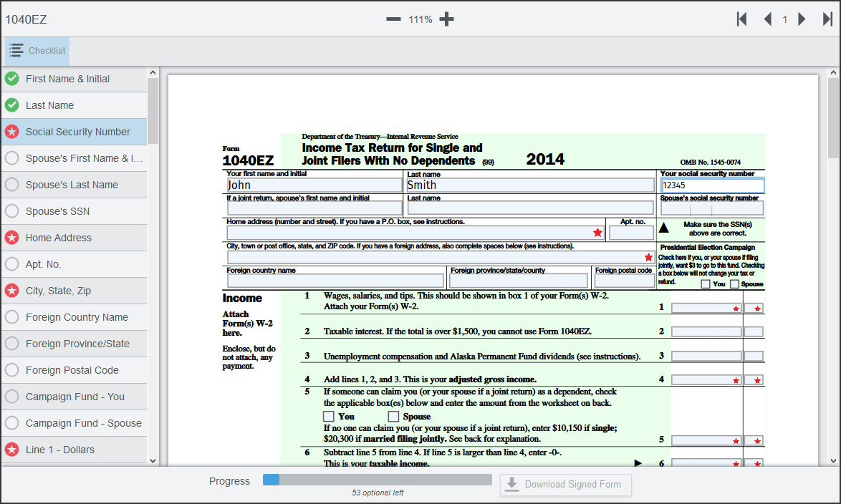Click the green checkmark beside Last Name
Screen dimensions: 841x504
coord(11,105)
